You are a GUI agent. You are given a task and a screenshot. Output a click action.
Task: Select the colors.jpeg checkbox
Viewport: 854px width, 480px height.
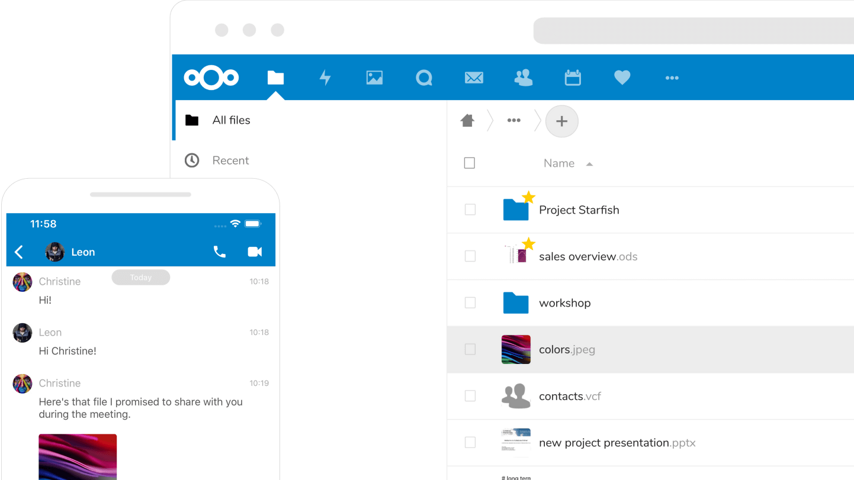click(x=470, y=350)
